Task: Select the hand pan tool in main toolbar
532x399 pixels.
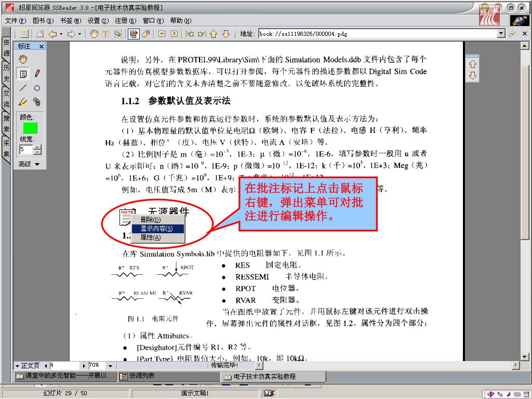Action: [x=94, y=34]
